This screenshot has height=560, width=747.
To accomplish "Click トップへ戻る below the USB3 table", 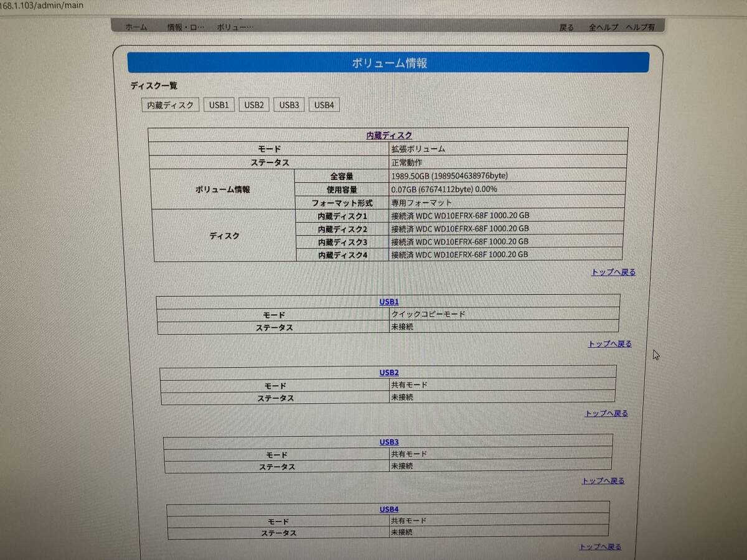I will [x=603, y=481].
